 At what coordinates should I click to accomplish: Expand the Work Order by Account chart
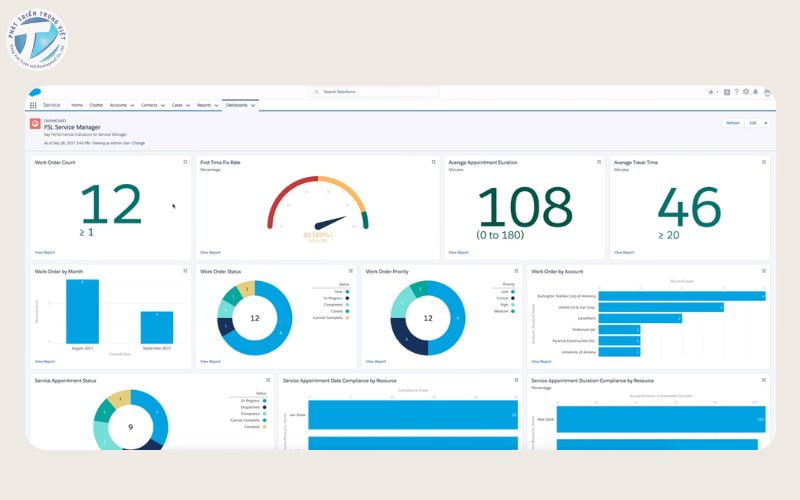pyautogui.click(x=764, y=271)
